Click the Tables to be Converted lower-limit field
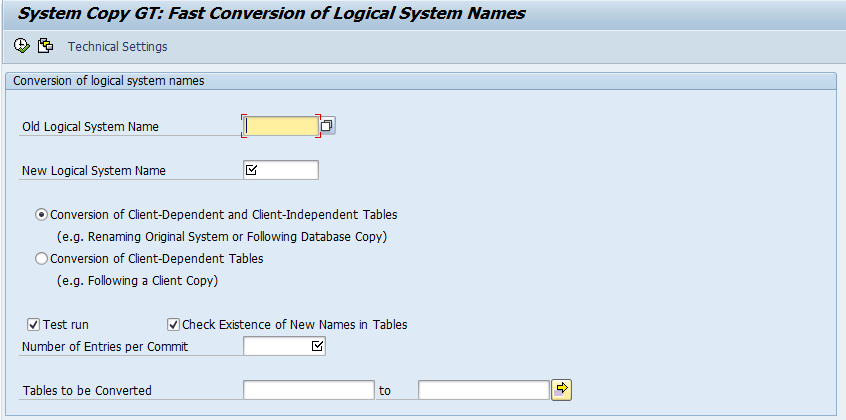Image resolution: width=846 pixels, height=420 pixels. (x=308, y=390)
